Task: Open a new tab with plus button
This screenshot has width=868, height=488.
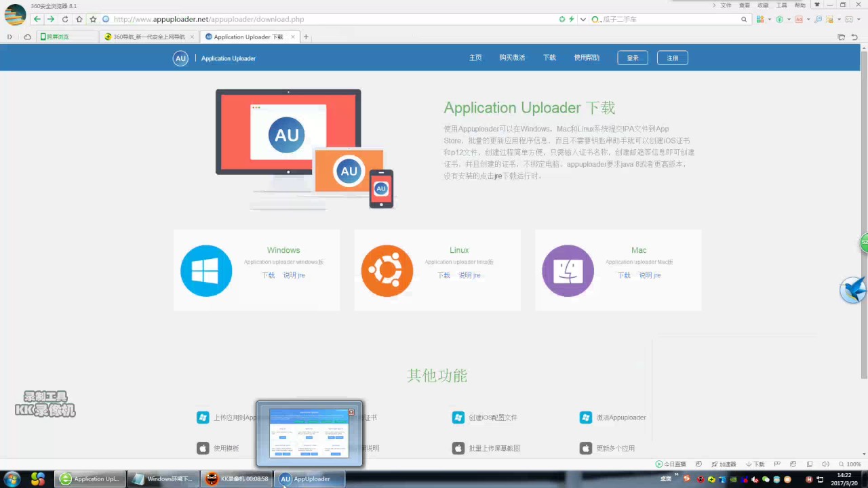Action: point(306,37)
